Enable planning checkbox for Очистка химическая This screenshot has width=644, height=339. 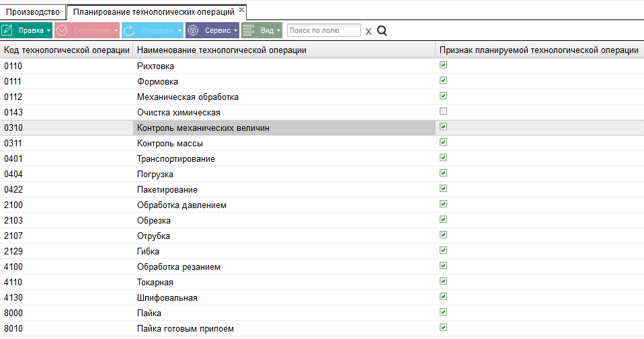pos(443,111)
